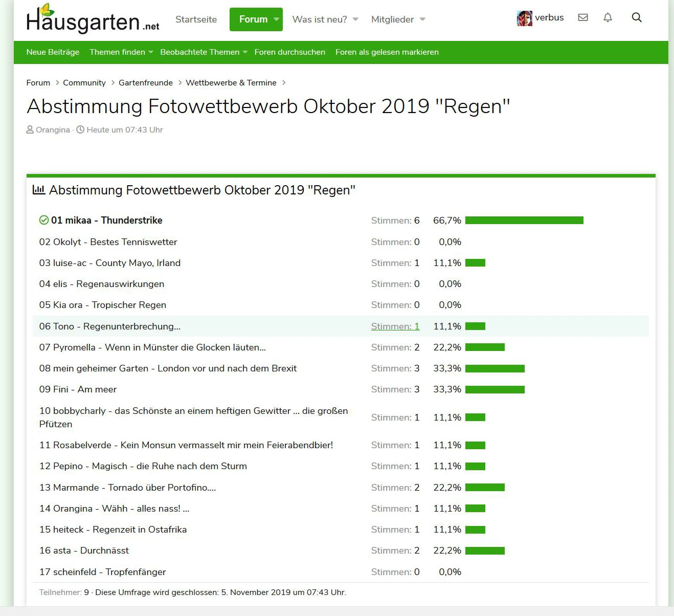The image size is (674, 616).
Task: Click '15 heiteck - Regenzeit in Ostafrika' option
Action: pos(113,530)
